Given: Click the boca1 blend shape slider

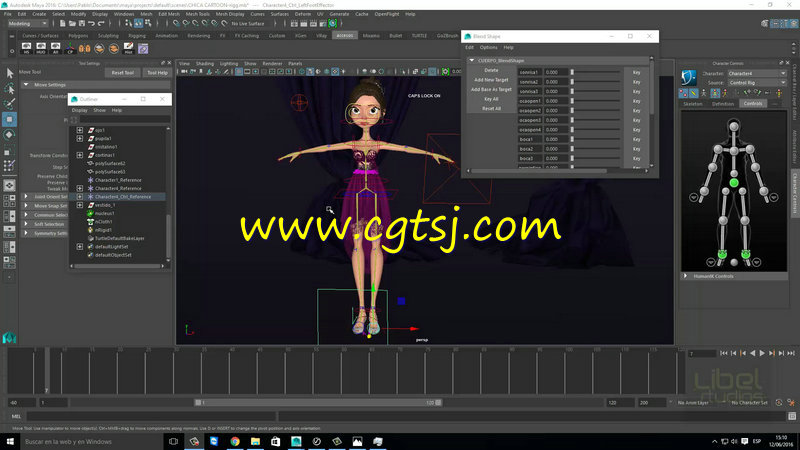Looking at the screenshot, I should pyautogui.click(x=595, y=139).
